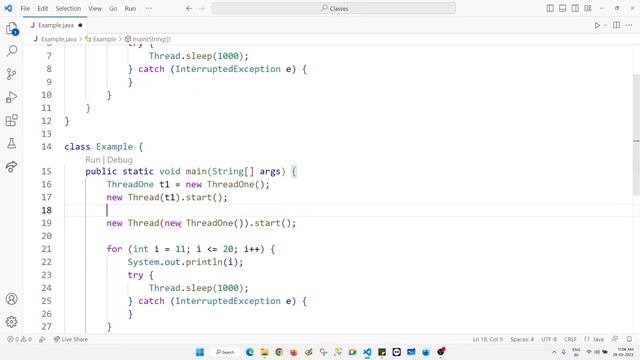Click the debug launch icon in status bar

[x=42, y=339]
